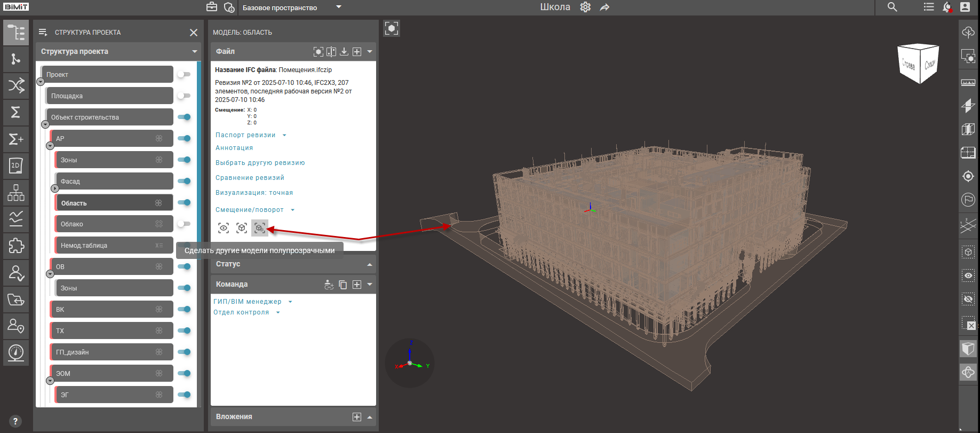Collapse the Статус section
980x433 pixels.
click(370, 264)
